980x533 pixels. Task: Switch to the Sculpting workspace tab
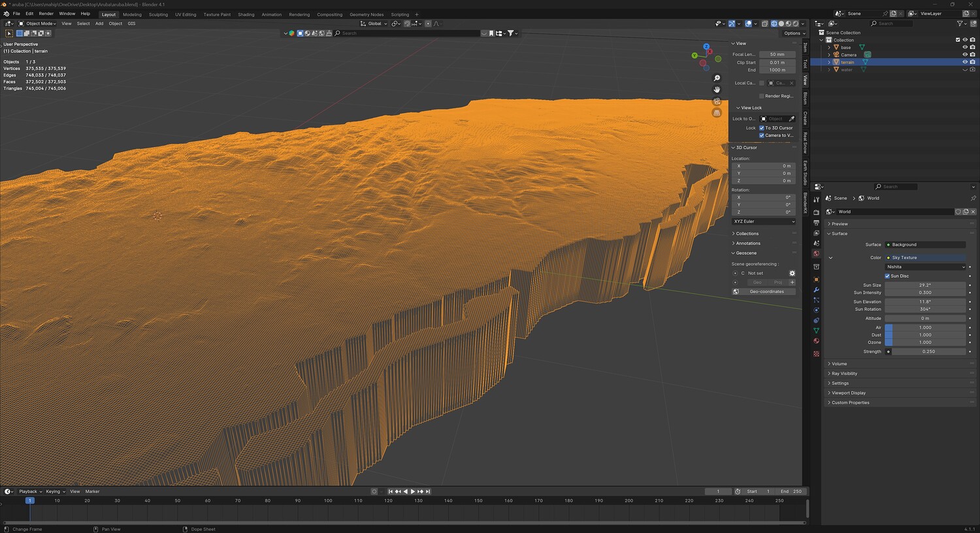click(158, 14)
